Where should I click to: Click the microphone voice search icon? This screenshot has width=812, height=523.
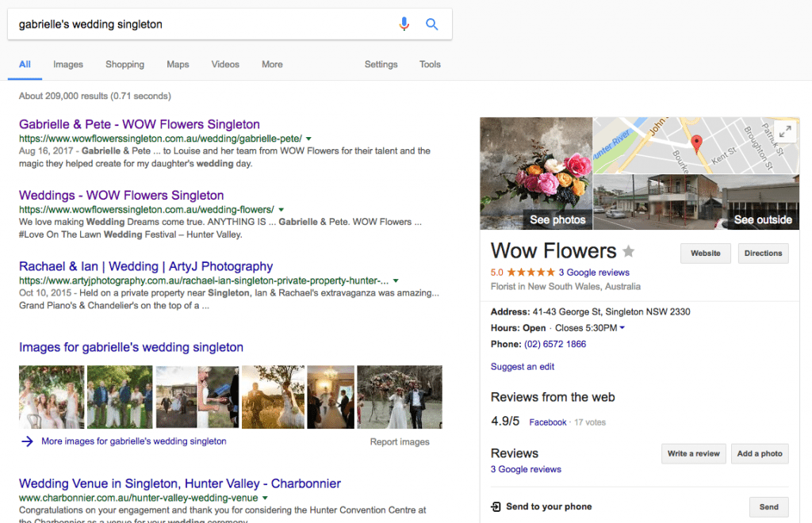click(404, 25)
